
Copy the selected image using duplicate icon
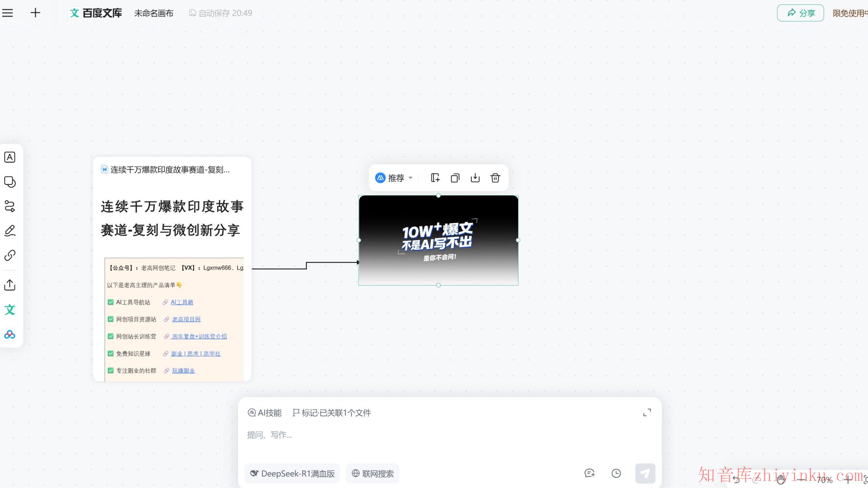(455, 177)
